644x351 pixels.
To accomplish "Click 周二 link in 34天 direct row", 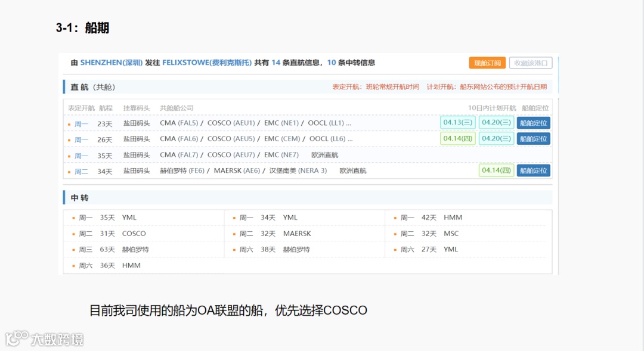I will 81,171.
